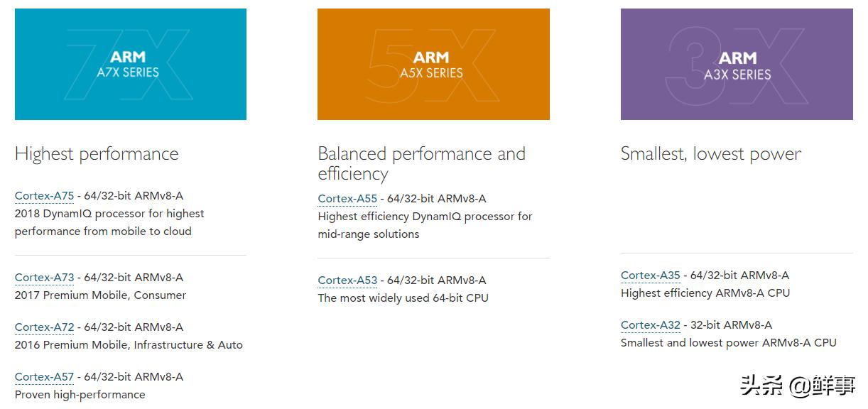Click Smallest and lowest power ARMv8-A CPU text

[728, 343]
